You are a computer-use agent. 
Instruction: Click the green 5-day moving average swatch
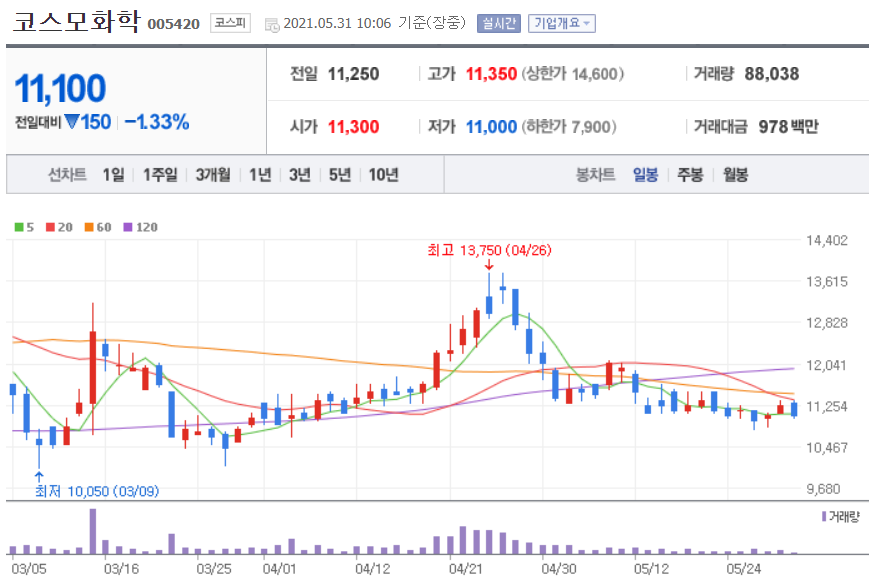19,227
